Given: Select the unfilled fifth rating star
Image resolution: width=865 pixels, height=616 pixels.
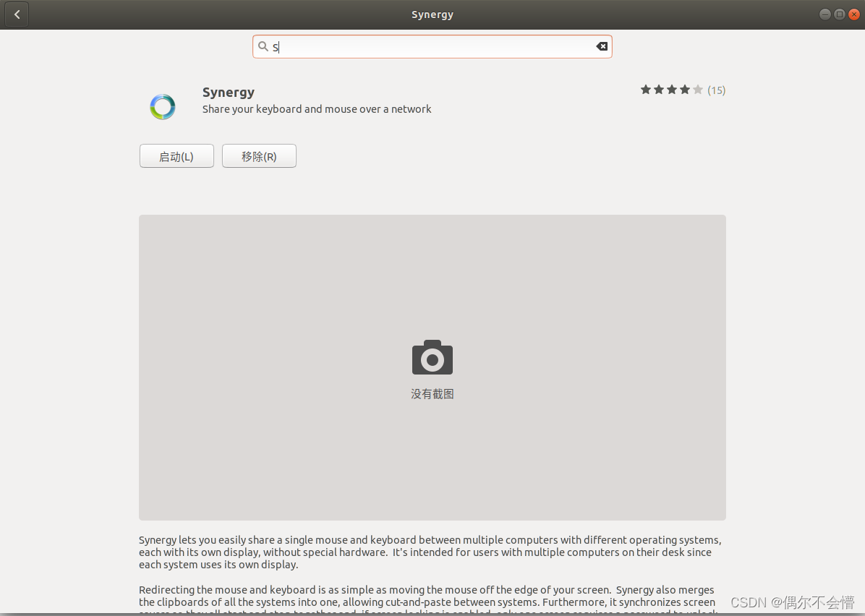Looking at the screenshot, I should (x=698, y=90).
